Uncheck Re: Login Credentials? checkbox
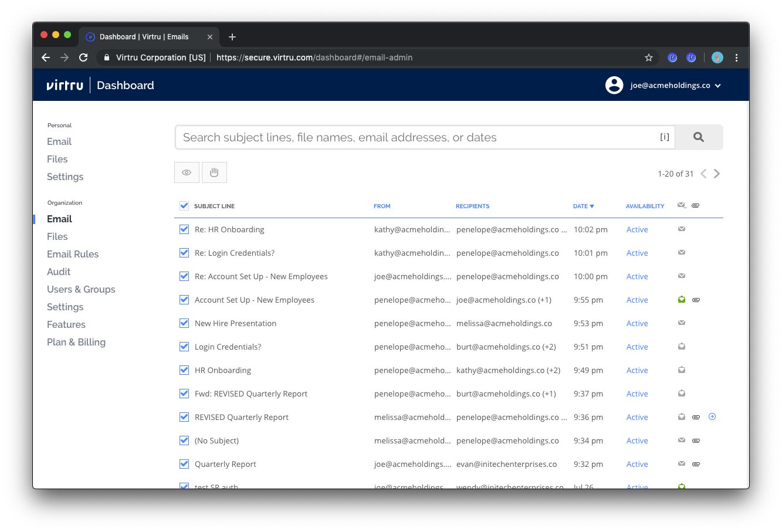 (184, 253)
